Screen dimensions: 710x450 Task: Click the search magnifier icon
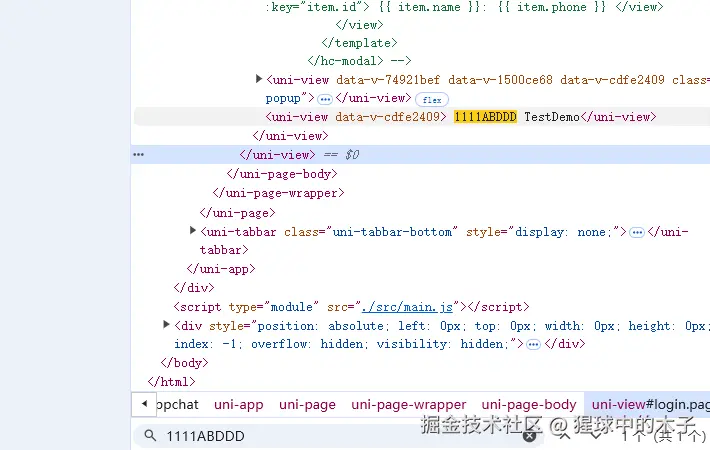tap(150, 436)
